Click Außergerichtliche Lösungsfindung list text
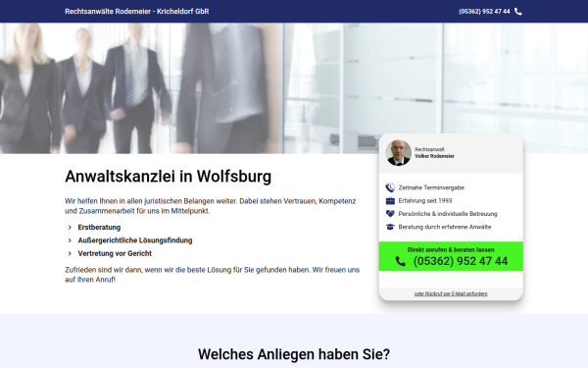Image resolution: width=588 pixels, height=368 pixels. 135,240
